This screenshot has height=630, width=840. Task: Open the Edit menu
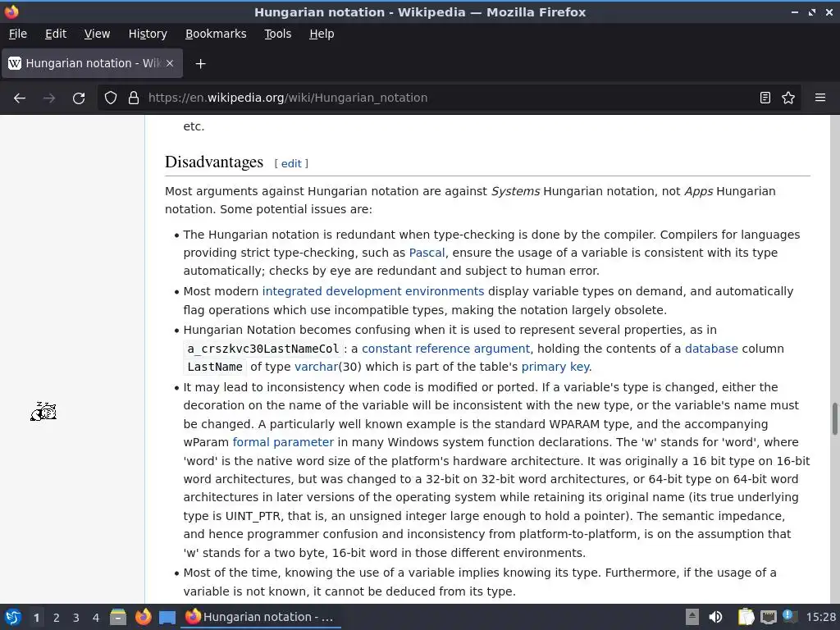click(56, 34)
